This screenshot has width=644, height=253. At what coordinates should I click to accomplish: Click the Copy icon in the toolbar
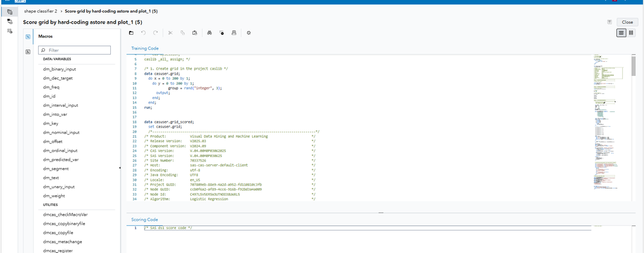(x=183, y=33)
